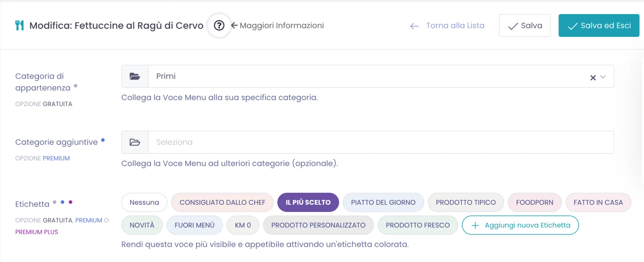Select the CONSIGLIATO DALLO CHEF label
Viewport: 644px width, 262px height.
(x=222, y=202)
